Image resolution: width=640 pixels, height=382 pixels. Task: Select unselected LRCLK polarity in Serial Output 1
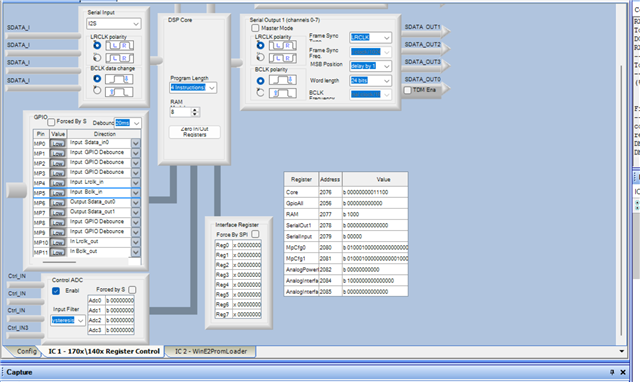point(260,57)
